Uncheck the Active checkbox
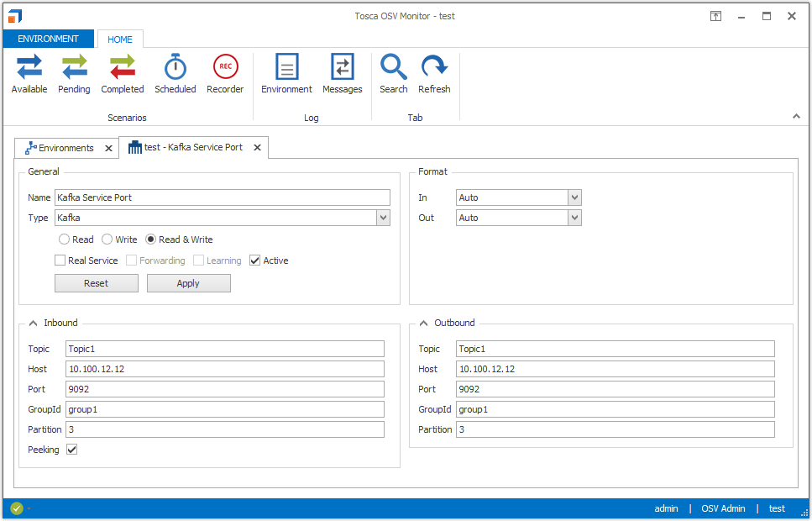The width and height of the screenshot is (812, 521). click(x=255, y=260)
